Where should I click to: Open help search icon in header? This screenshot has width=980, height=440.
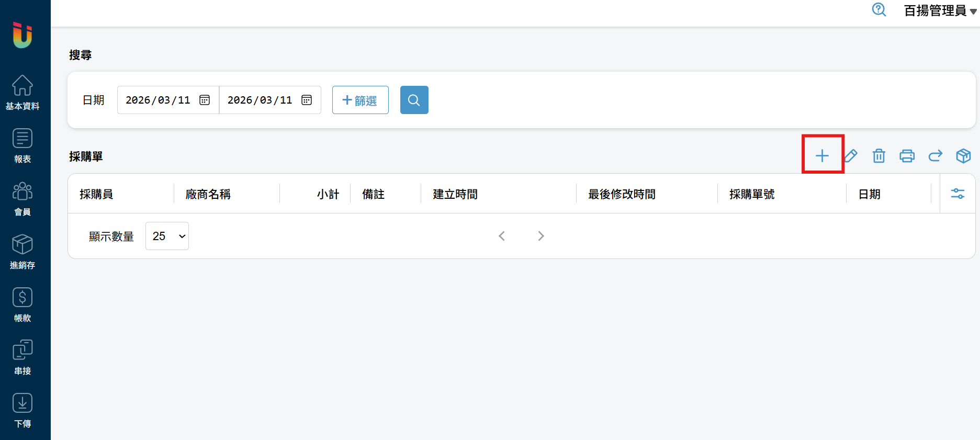[x=878, y=10]
